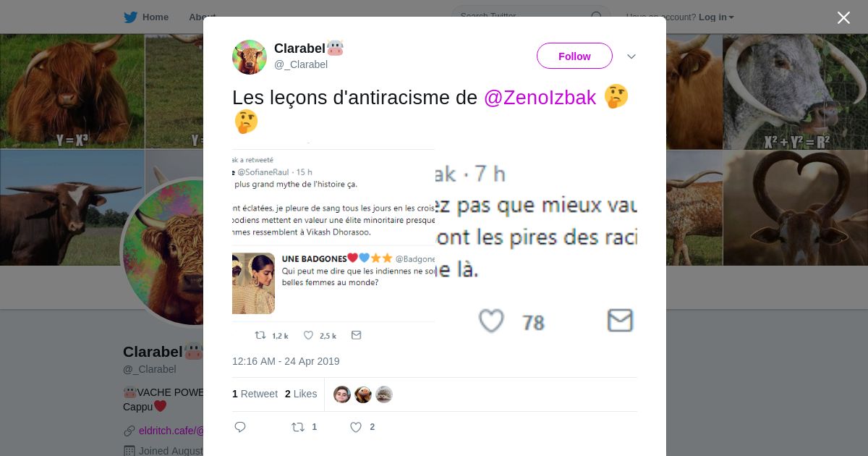Show the 2 Likes list

(301, 394)
